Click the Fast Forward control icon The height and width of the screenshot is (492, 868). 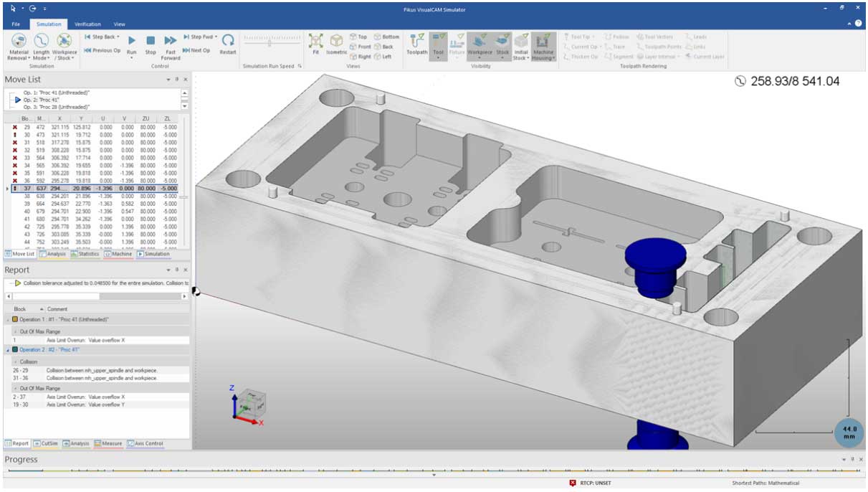point(171,42)
